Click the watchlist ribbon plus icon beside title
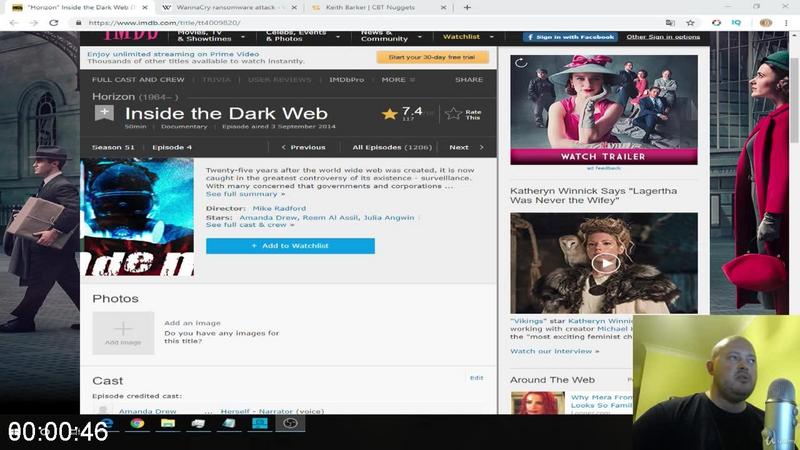 click(104, 113)
